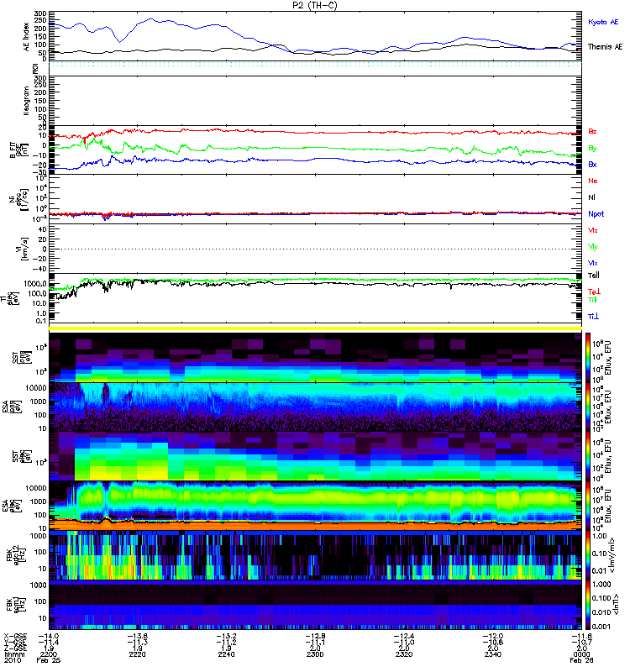Click the 2300 time axis tick label
630x672 pixels.
coord(315,654)
